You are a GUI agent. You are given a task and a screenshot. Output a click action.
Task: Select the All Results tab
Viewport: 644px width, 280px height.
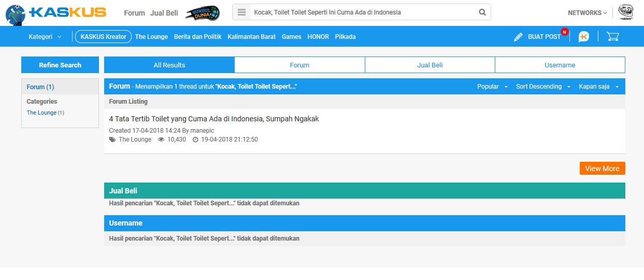(x=169, y=65)
